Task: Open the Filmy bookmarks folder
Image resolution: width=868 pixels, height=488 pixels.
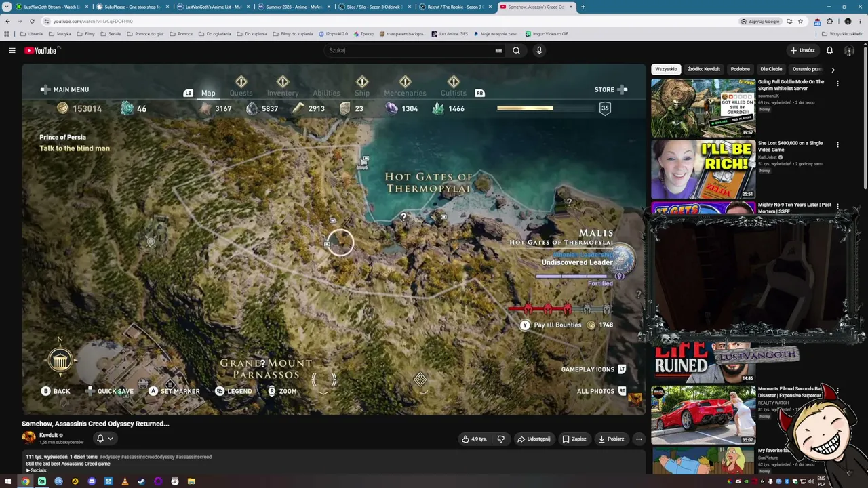Action: click(x=85, y=34)
